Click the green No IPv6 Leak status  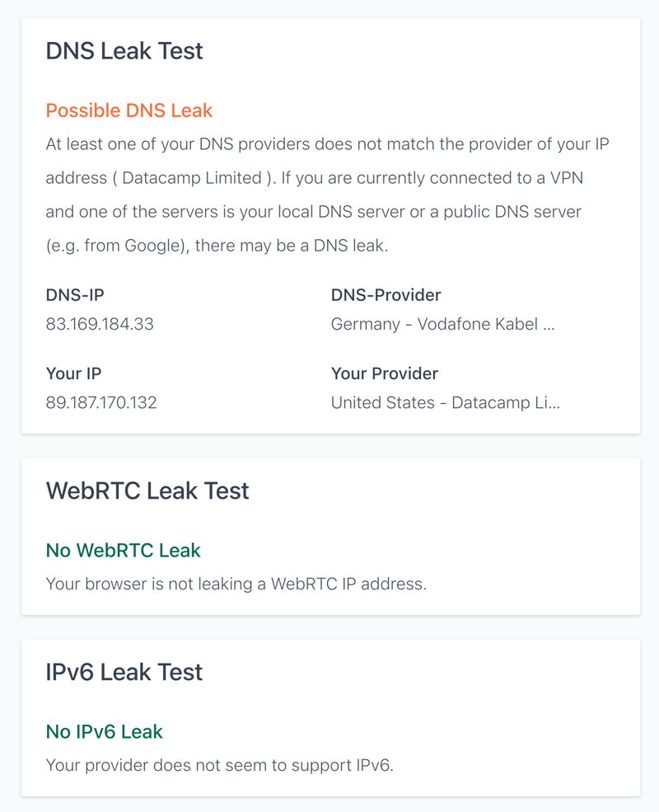pos(105,732)
